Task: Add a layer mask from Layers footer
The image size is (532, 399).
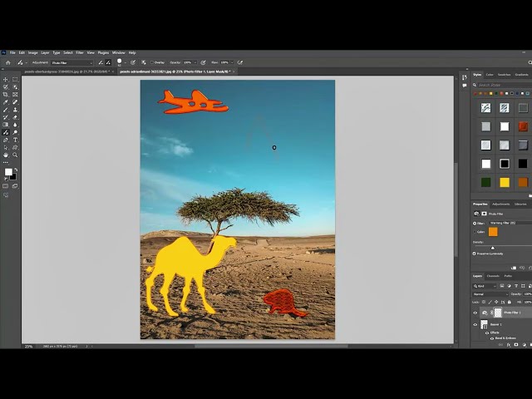Action: point(516,345)
